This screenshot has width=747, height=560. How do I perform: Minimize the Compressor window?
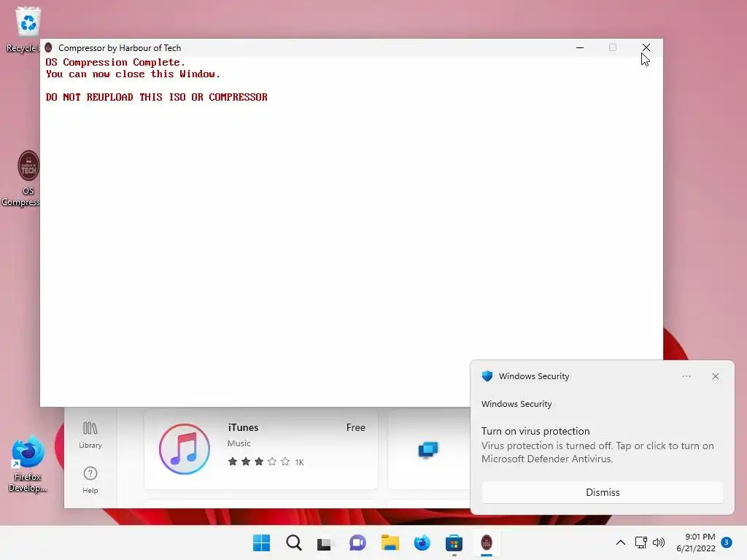580,47
